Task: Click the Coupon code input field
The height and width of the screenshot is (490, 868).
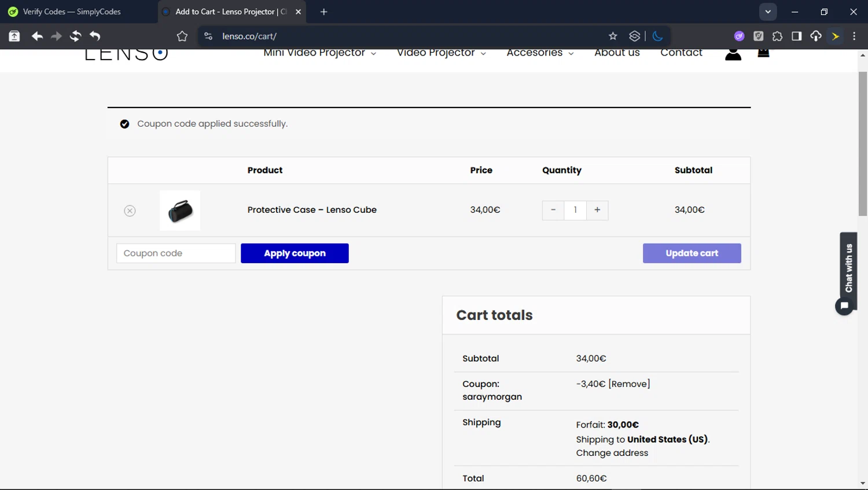Action: pyautogui.click(x=176, y=253)
